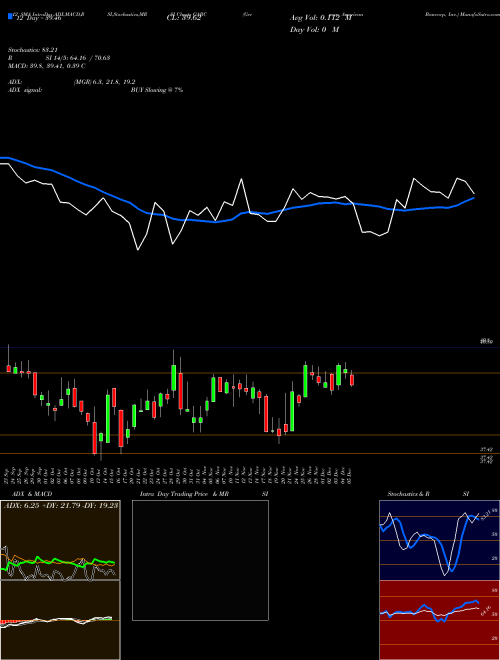The image size is (500, 660).
Task: Click the "Stochastics & R" panel title
Action: click(x=409, y=494)
